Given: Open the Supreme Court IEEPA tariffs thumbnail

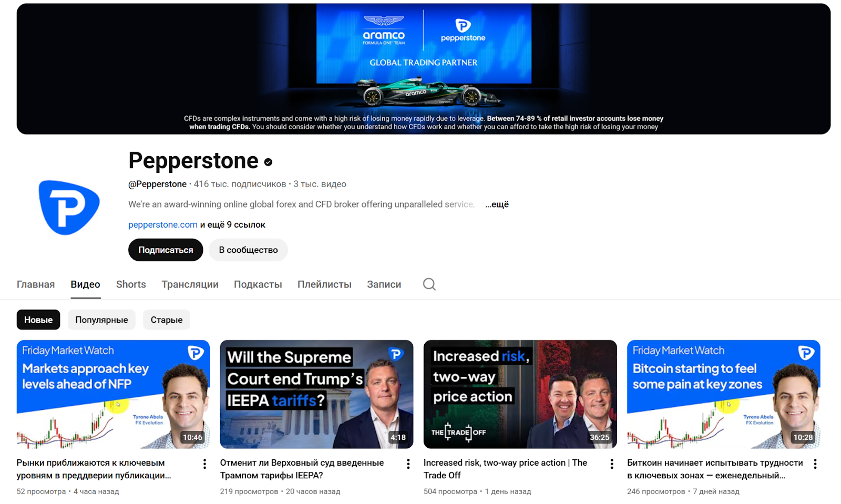Looking at the screenshot, I should (316, 394).
